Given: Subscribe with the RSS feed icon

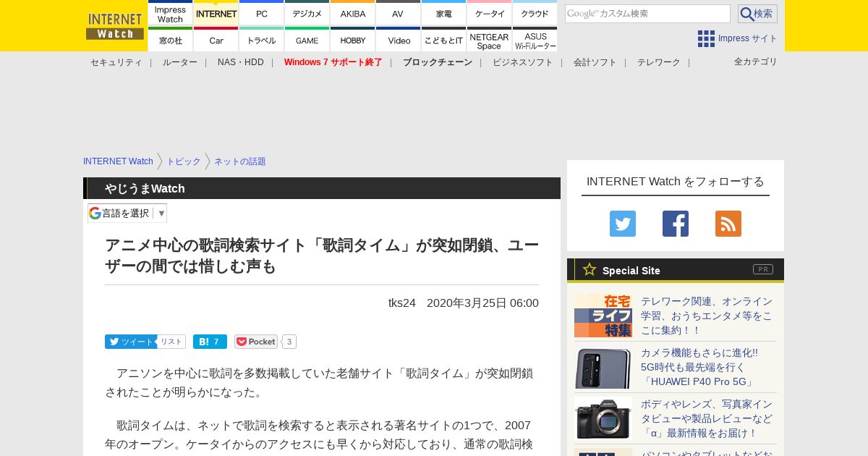Looking at the screenshot, I should 728,224.
